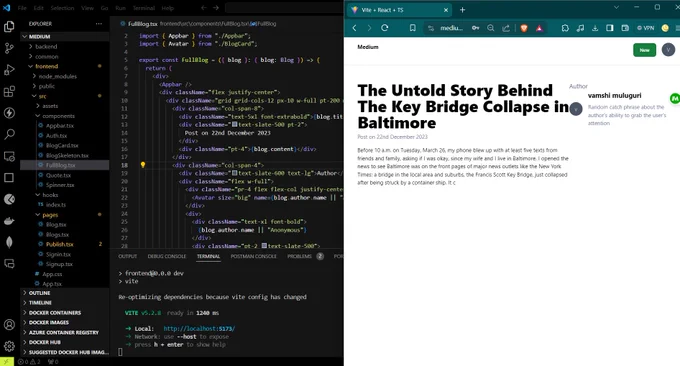Screen dimensions: 680x366
Task: Open the Selection menu
Action: click(62, 8)
